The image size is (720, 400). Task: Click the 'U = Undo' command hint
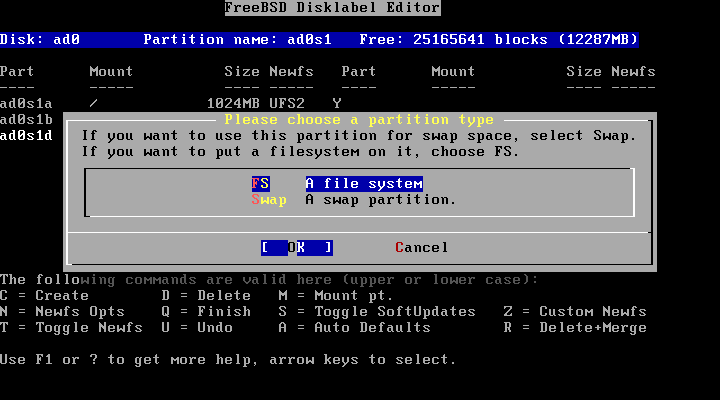[x=197, y=328]
